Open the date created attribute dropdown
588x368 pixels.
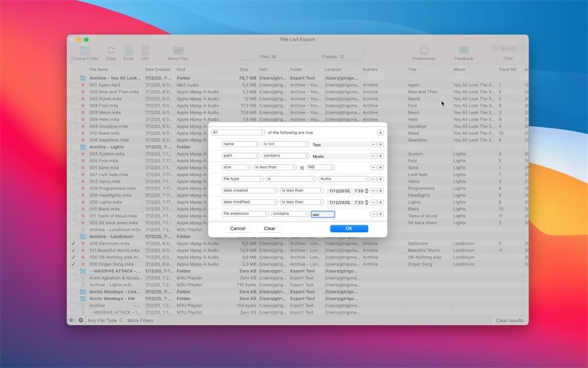click(x=250, y=190)
